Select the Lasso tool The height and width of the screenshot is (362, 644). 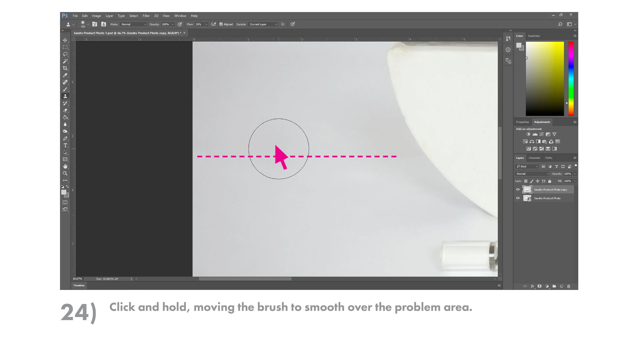(65, 54)
